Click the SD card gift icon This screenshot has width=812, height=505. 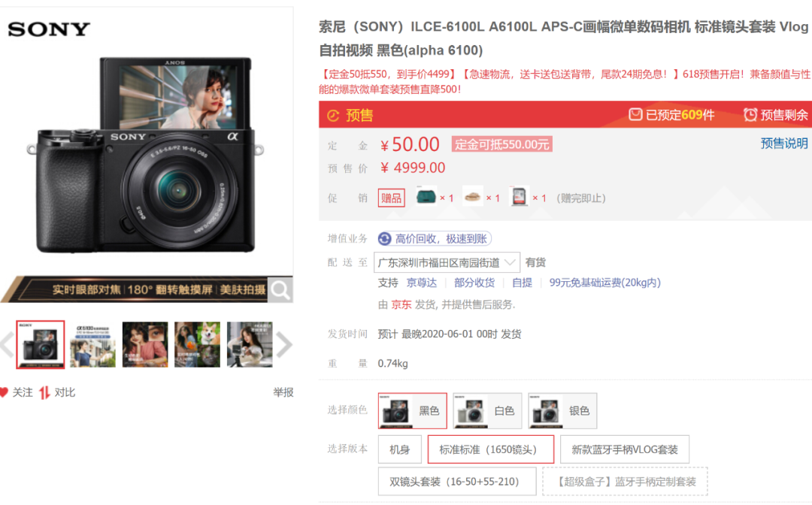(x=519, y=197)
